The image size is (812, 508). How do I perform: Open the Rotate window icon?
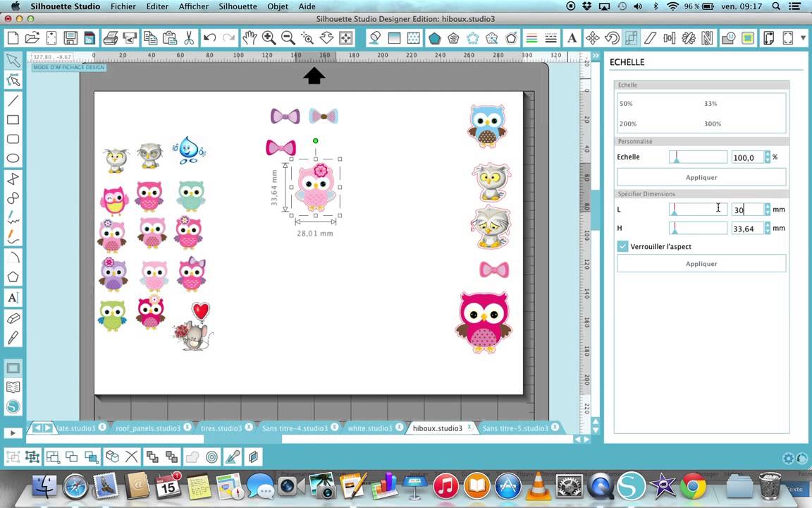click(612, 38)
